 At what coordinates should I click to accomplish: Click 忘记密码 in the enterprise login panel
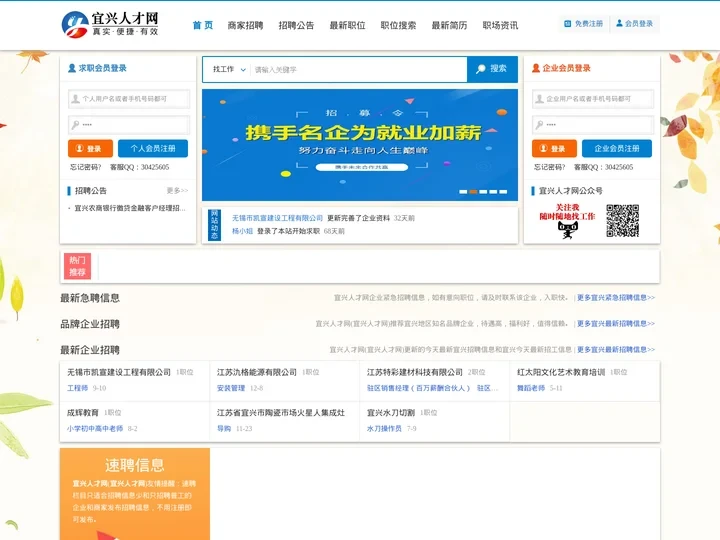click(x=550, y=167)
